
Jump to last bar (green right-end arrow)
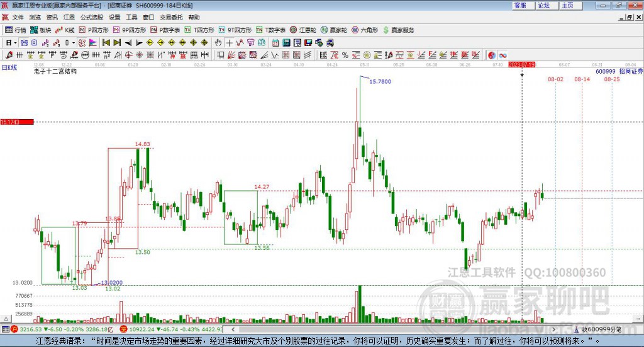point(117,43)
